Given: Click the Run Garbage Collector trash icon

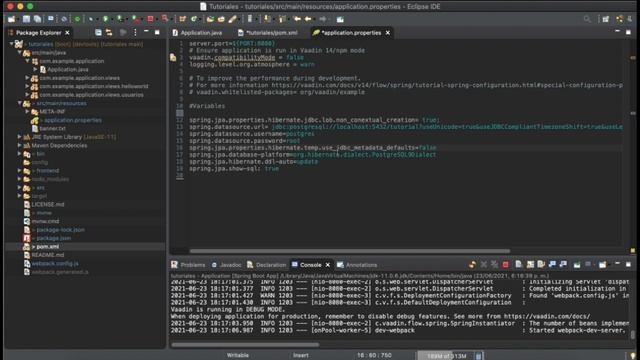Looking at the screenshot, I should [478, 356].
